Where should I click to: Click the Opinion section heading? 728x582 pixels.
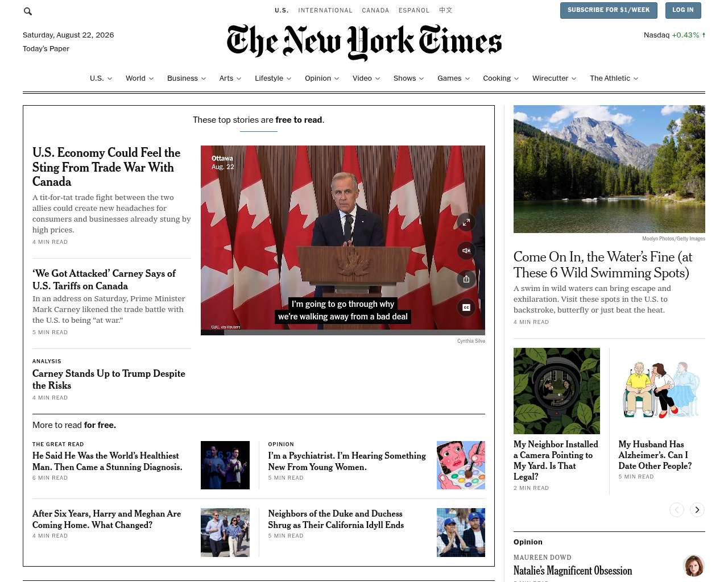(x=528, y=542)
